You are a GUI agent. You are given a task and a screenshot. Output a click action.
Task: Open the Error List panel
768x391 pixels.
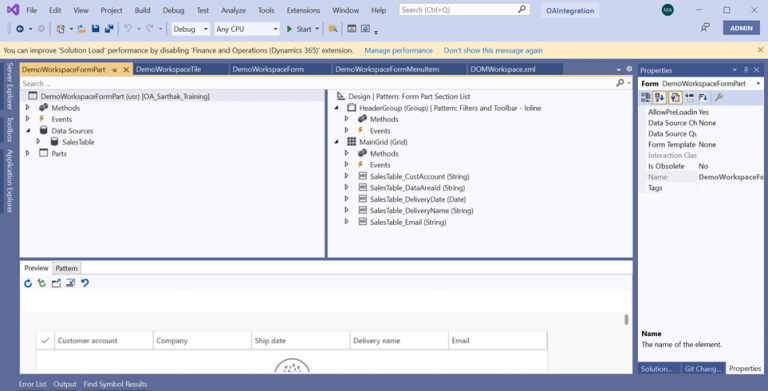click(33, 384)
